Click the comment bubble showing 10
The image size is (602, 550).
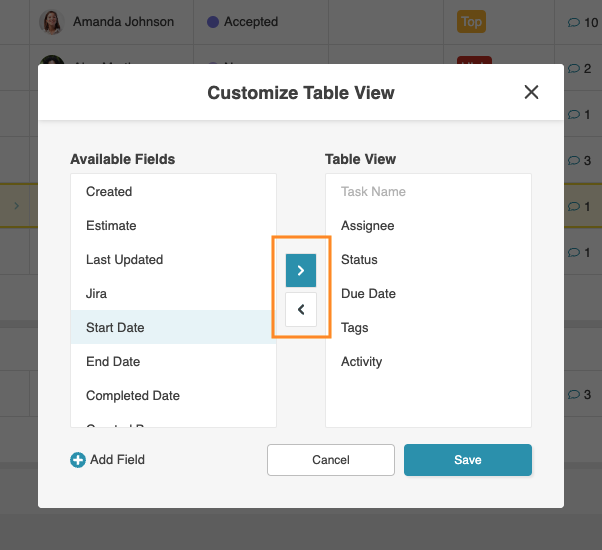point(574,22)
